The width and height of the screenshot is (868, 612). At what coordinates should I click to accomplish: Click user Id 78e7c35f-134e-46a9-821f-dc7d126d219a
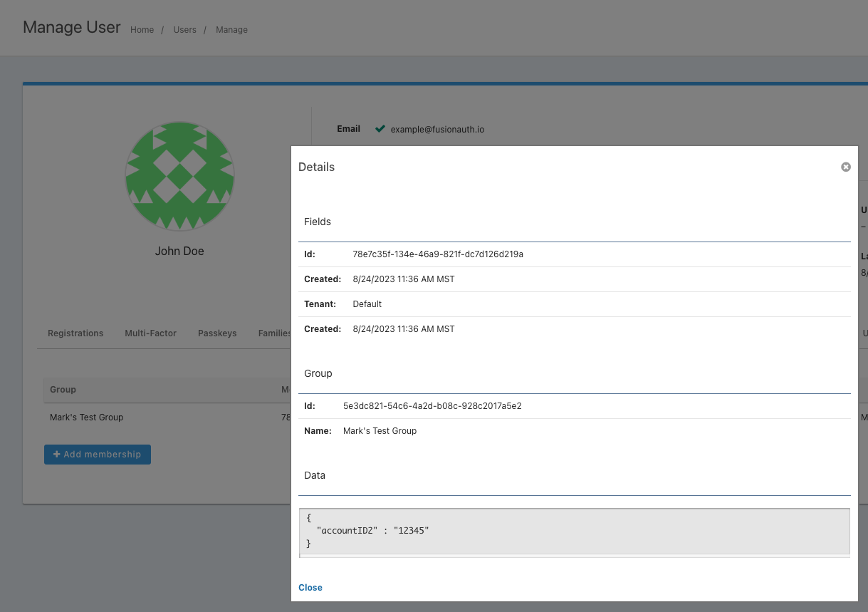coord(438,254)
